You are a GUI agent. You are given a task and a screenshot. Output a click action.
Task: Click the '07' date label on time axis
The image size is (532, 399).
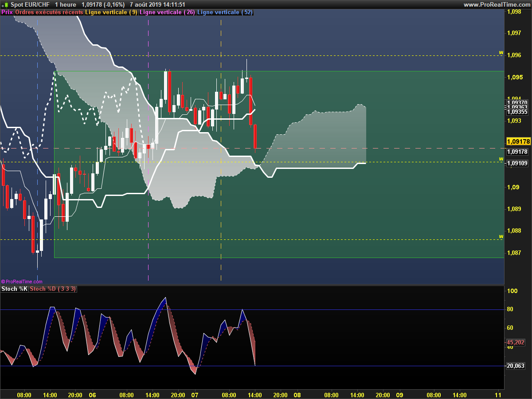[195, 395]
